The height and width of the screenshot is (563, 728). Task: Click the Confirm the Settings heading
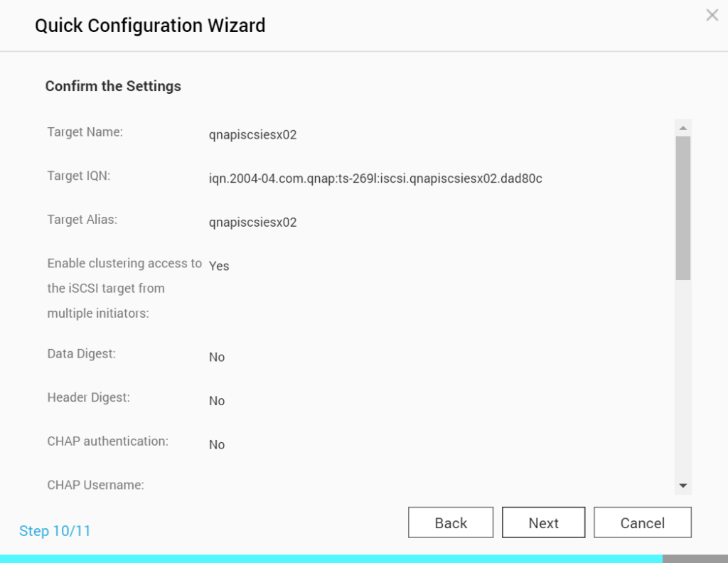pos(113,86)
